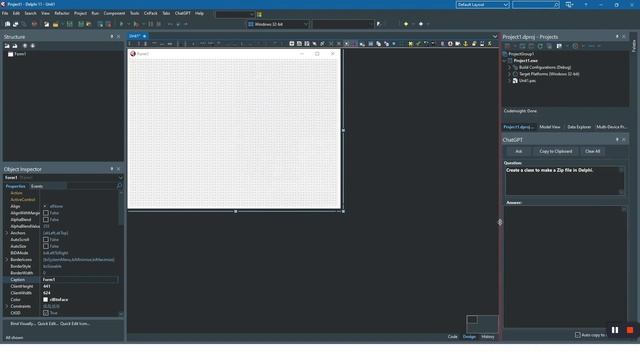Click the yellow star icon in designer toolbar
640x360 pixels.
click(411, 44)
